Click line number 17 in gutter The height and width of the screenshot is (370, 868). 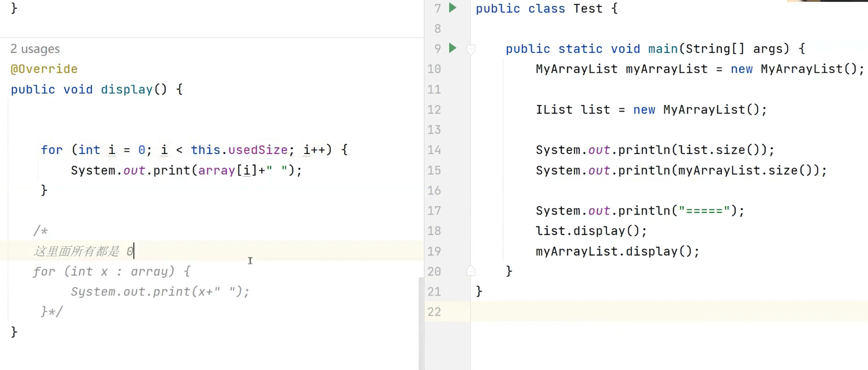pos(434,211)
